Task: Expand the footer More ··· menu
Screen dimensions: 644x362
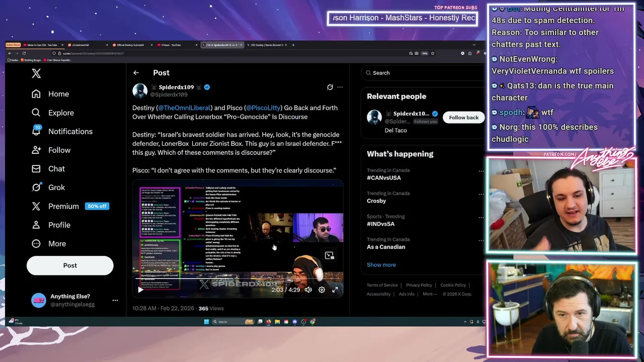Action: pyautogui.click(x=430, y=294)
